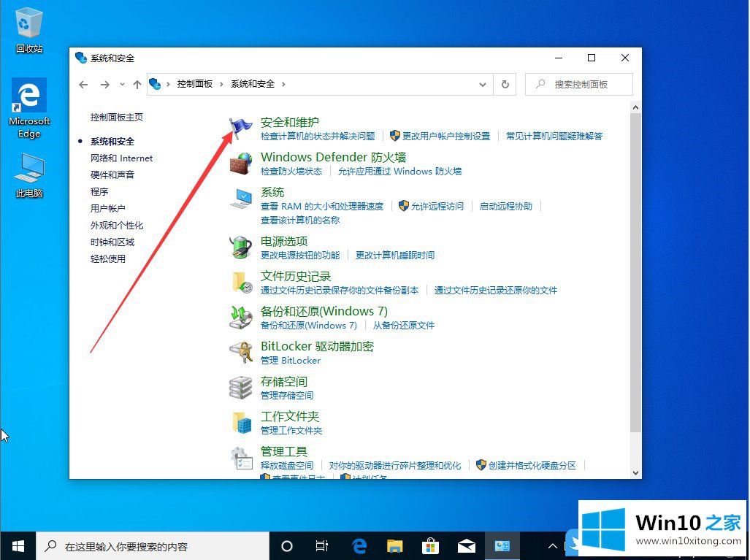Open Microsoft Store from the taskbar
The width and height of the screenshot is (750, 560).
pos(430,545)
